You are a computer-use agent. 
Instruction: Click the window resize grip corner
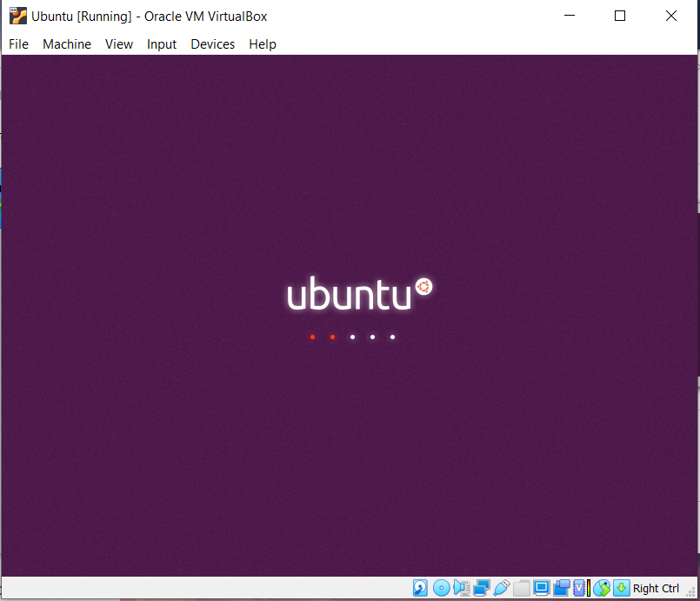tap(691, 592)
